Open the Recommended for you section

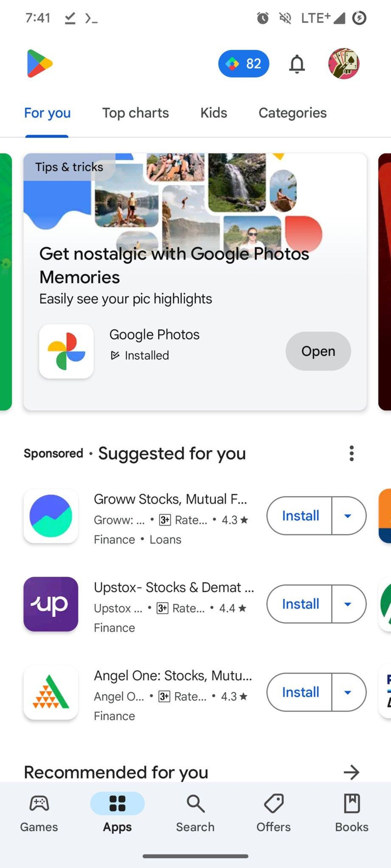(x=352, y=772)
